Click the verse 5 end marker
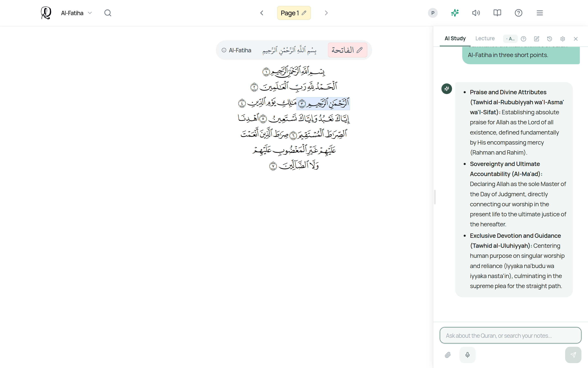This screenshot has height=368, width=588. (263, 119)
